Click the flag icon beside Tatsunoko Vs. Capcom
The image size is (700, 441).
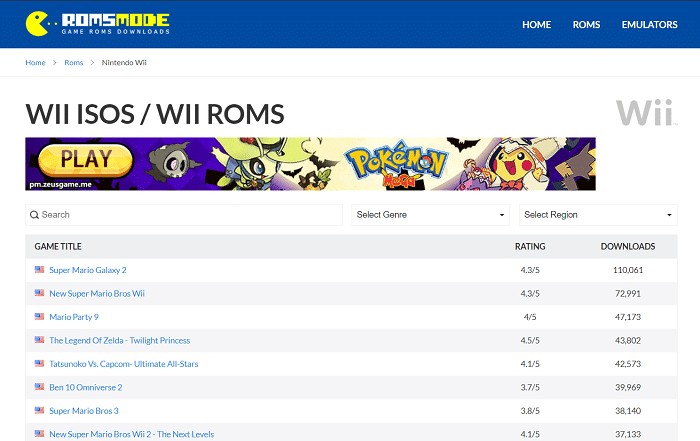coord(39,363)
